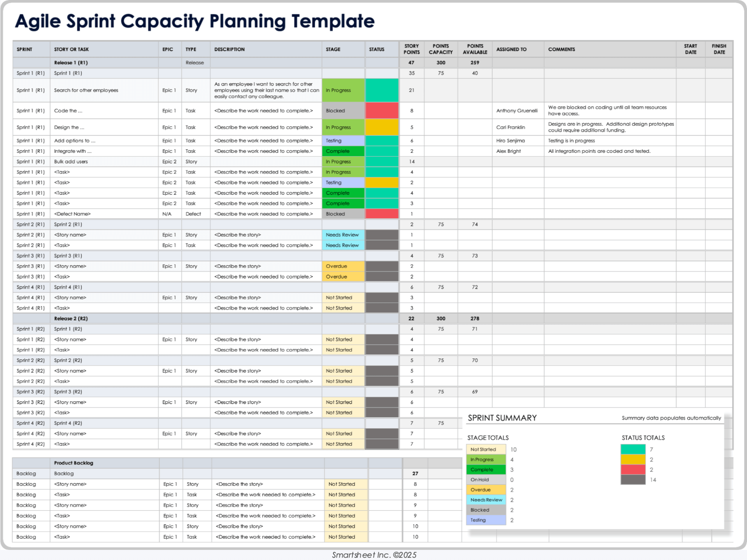Click the red status swatch for Code the task

click(x=382, y=111)
